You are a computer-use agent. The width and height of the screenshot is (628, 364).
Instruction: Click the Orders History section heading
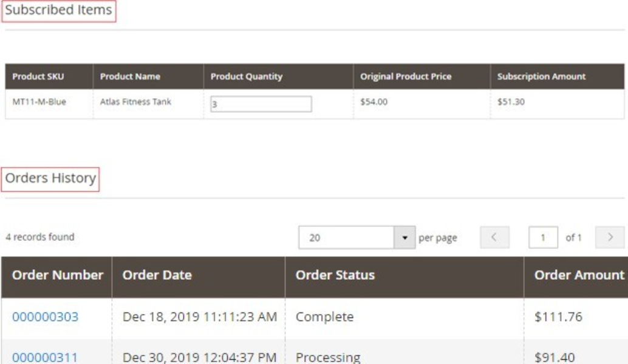tap(50, 178)
